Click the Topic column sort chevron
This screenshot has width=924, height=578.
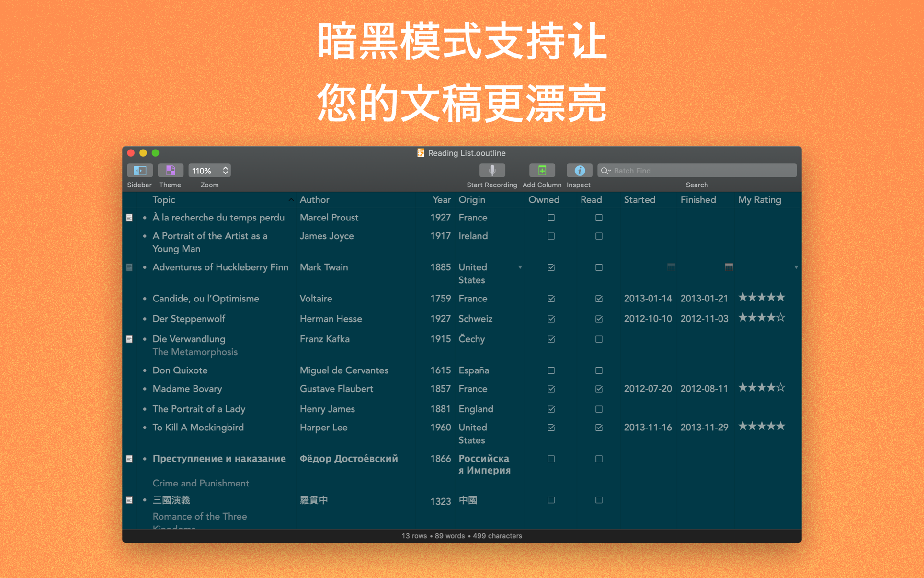coord(291,200)
